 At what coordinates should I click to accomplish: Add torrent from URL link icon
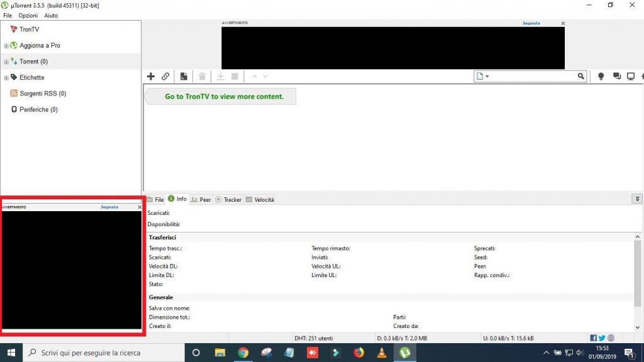[165, 76]
